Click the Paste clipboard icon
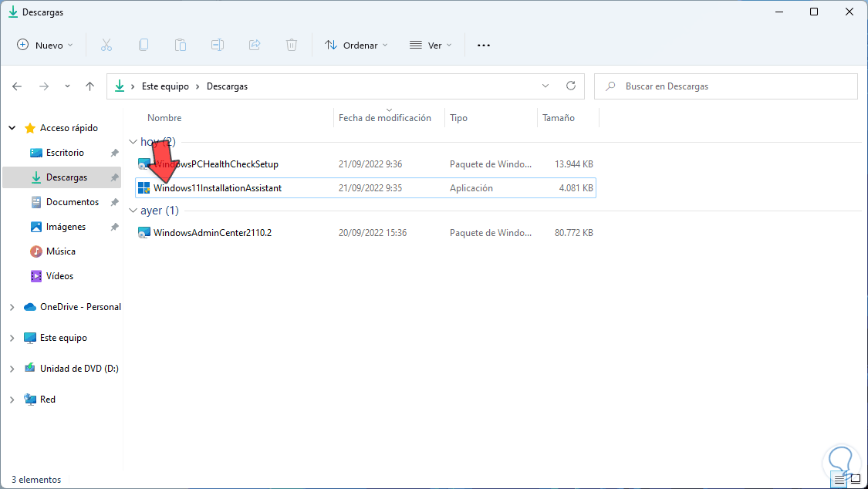The width and height of the screenshot is (868, 489). coord(181,46)
